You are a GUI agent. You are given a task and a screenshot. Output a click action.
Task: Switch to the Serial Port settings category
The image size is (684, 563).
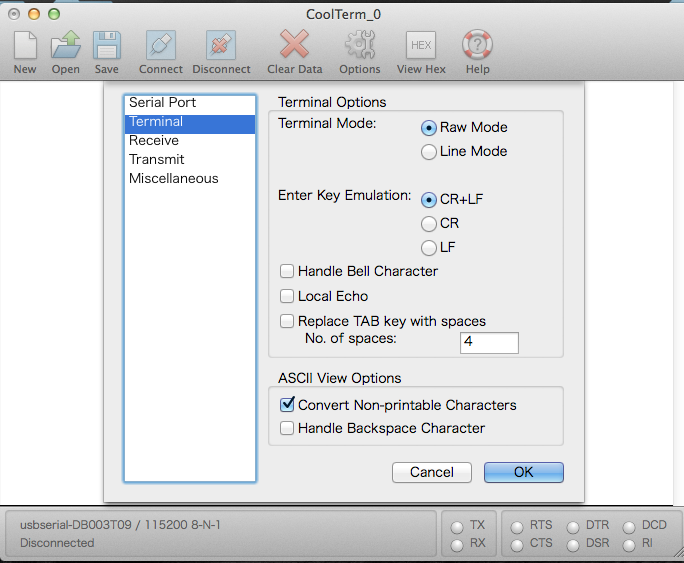pos(162,103)
